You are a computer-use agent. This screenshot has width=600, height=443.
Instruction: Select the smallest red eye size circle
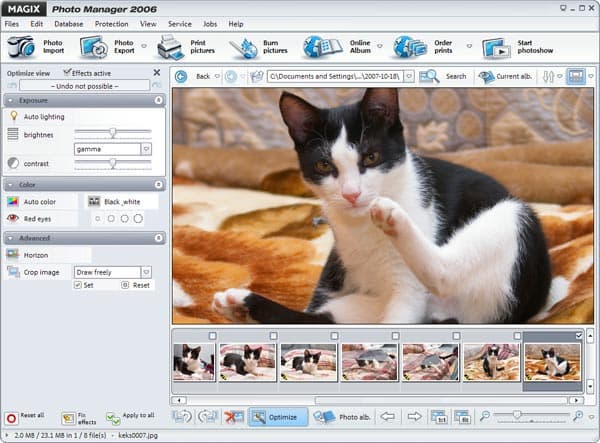tap(98, 219)
